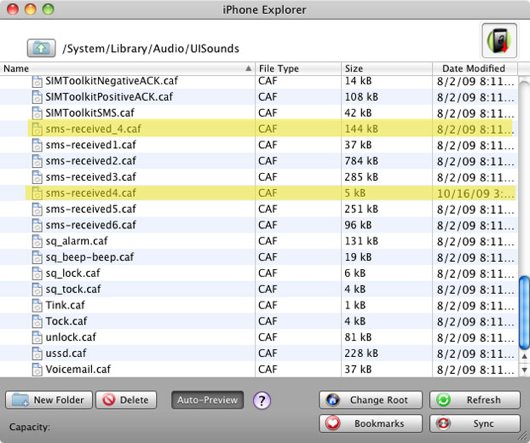Click the 228 kB size cell
The width and height of the screenshot is (530, 443).
pos(361,353)
